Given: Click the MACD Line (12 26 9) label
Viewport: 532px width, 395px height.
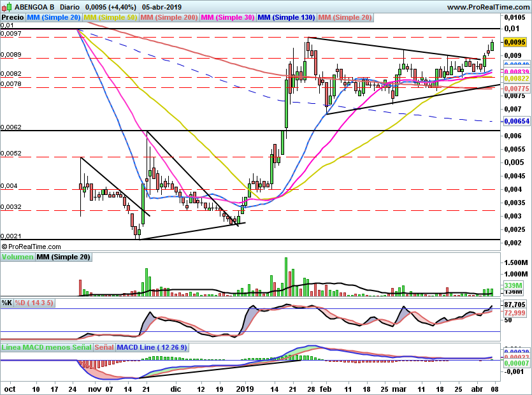Looking at the screenshot, I should click(x=152, y=347).
